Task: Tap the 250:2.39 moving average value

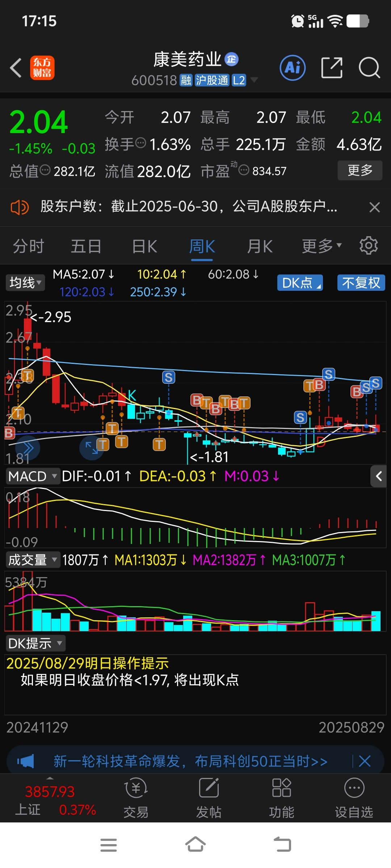Action: (158, 292)
